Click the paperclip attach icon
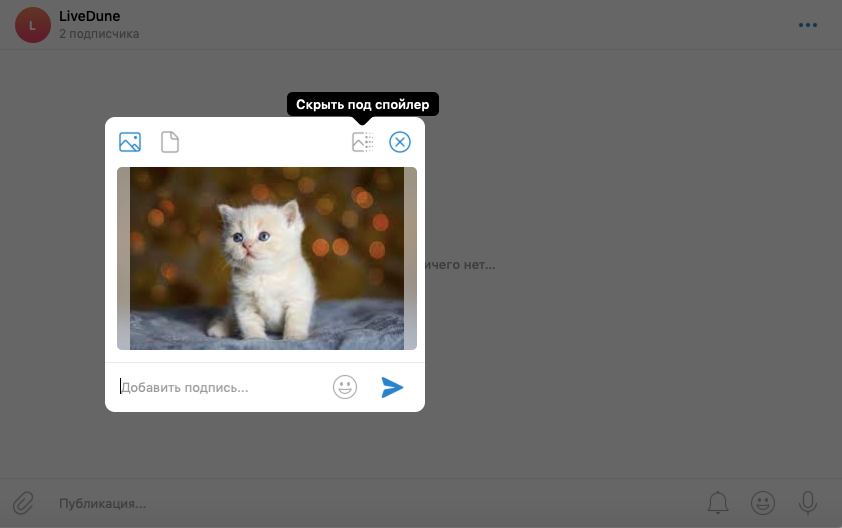 pos(23,503)
